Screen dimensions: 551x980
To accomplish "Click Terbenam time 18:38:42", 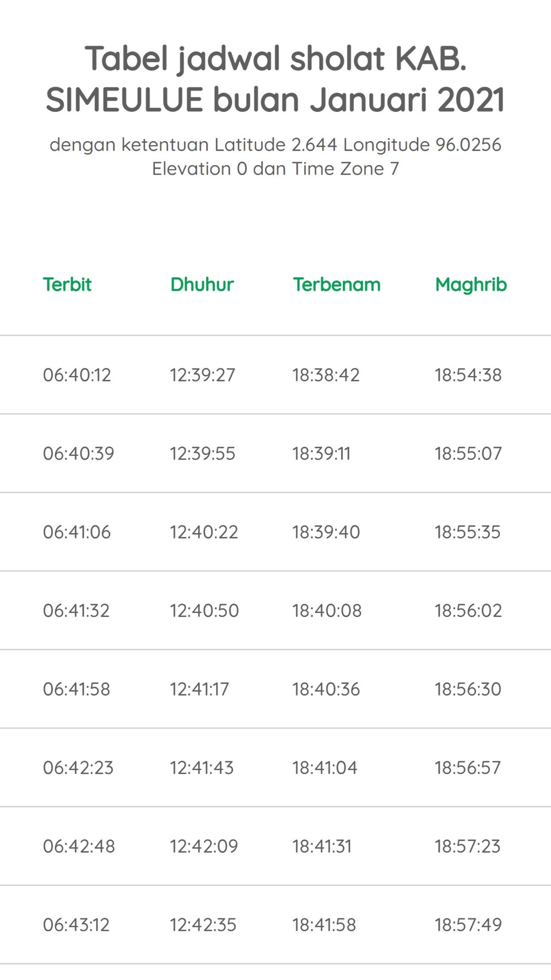I will pyautogui.click(x=326, y=375).
